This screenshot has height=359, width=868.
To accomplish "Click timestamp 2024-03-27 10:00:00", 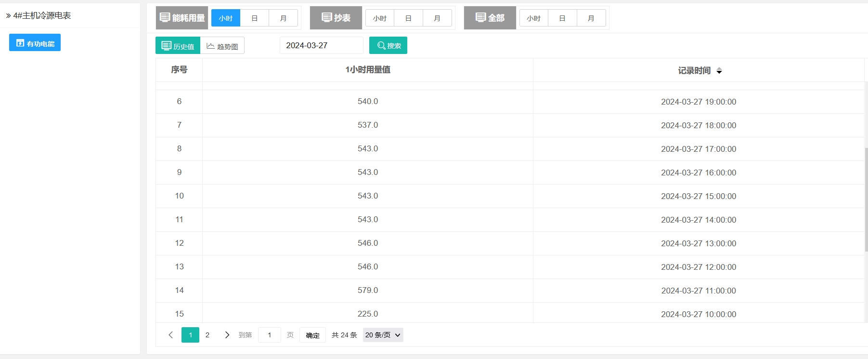I will point(699,314).
